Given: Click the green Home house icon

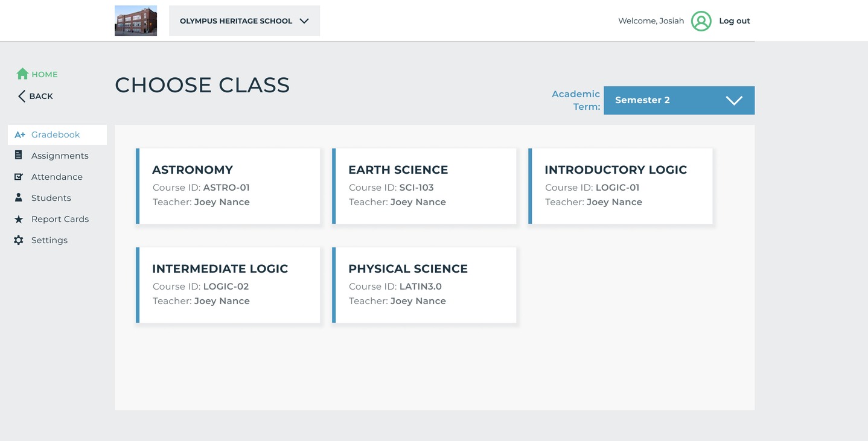Looking at the screenshot, I should coord(21,74).
